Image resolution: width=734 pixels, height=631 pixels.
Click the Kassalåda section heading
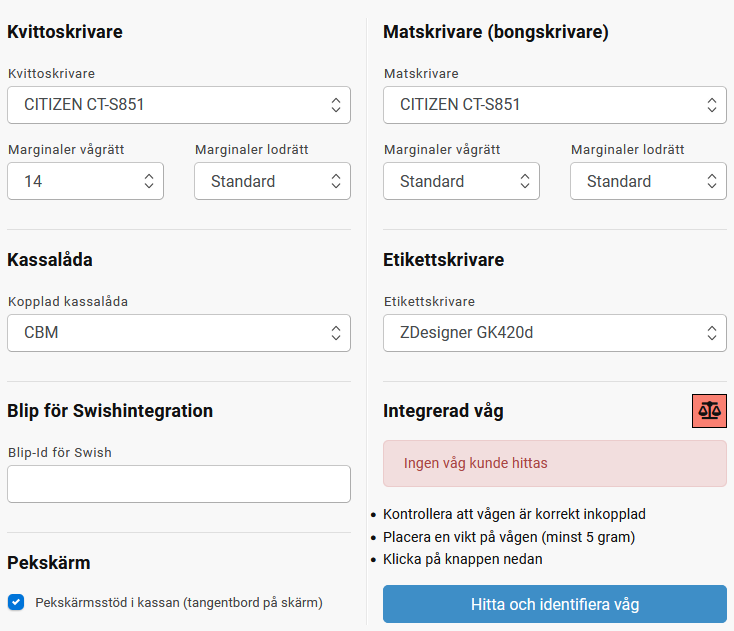[50, 260]
